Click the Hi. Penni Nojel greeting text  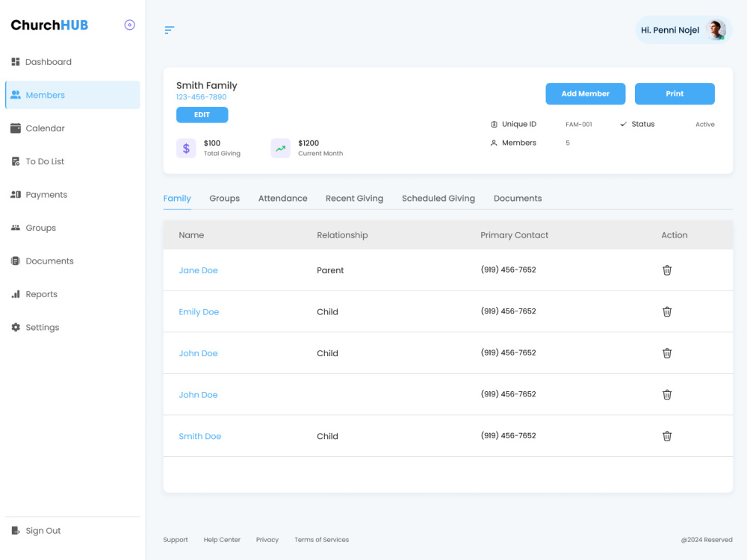click(670, 30)
